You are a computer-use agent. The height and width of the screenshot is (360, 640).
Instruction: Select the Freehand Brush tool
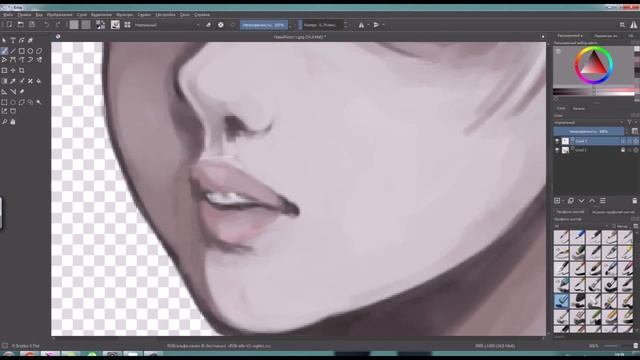point(4,51)
